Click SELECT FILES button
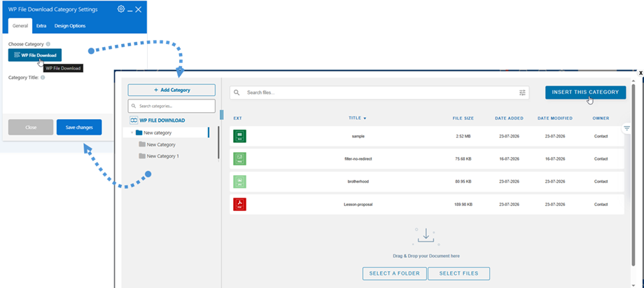The width and height of the screenshot is (644, 288). point(458,273)
